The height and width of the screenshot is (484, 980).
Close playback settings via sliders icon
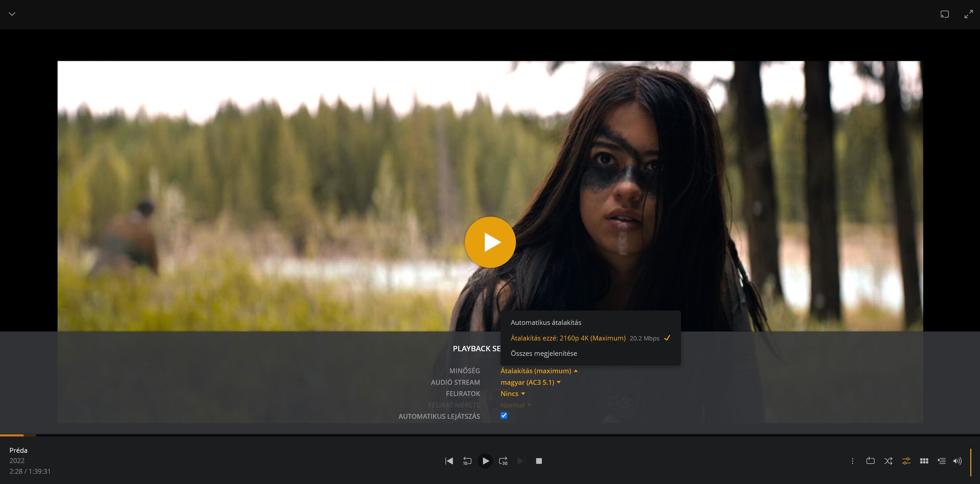[906, 461]
